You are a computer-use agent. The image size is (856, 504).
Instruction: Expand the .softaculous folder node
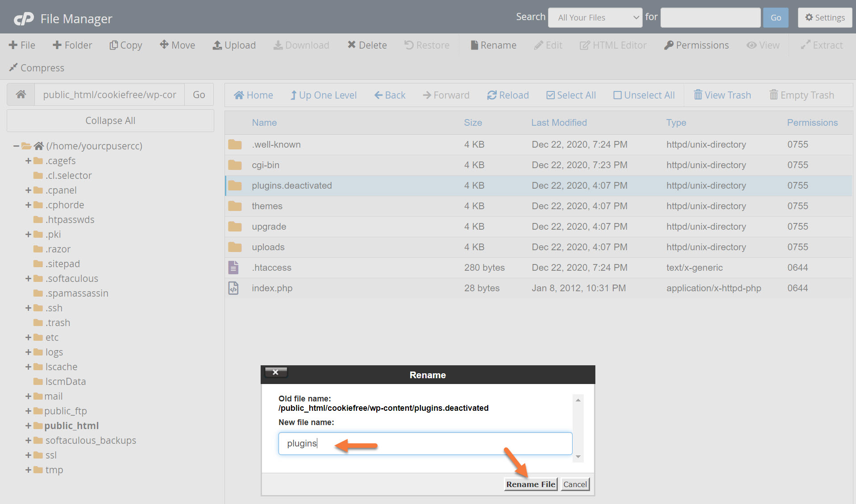coord(28,278)
